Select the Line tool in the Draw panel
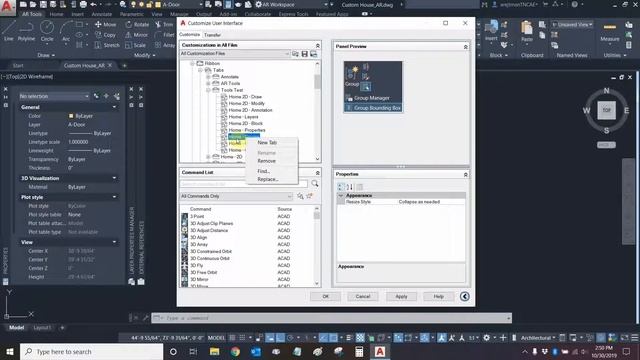This screenshot has width=640, height=360. pos(9,31)
